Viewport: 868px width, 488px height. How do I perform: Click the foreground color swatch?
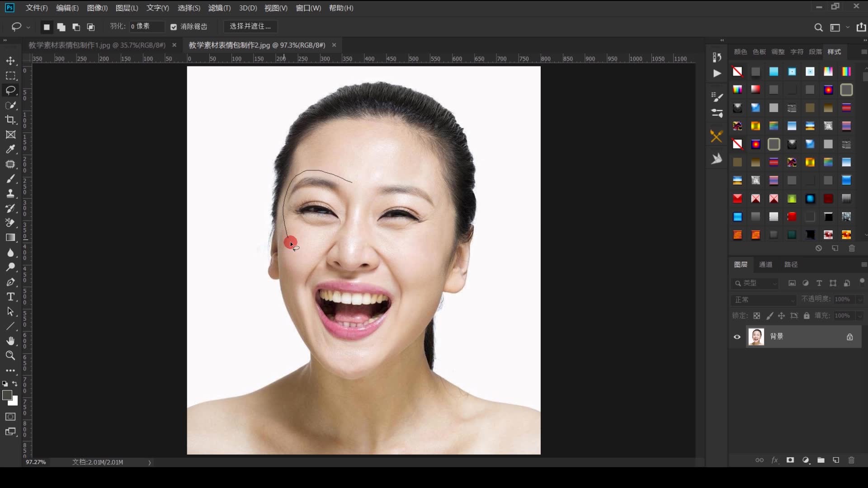tap(7, 395)
